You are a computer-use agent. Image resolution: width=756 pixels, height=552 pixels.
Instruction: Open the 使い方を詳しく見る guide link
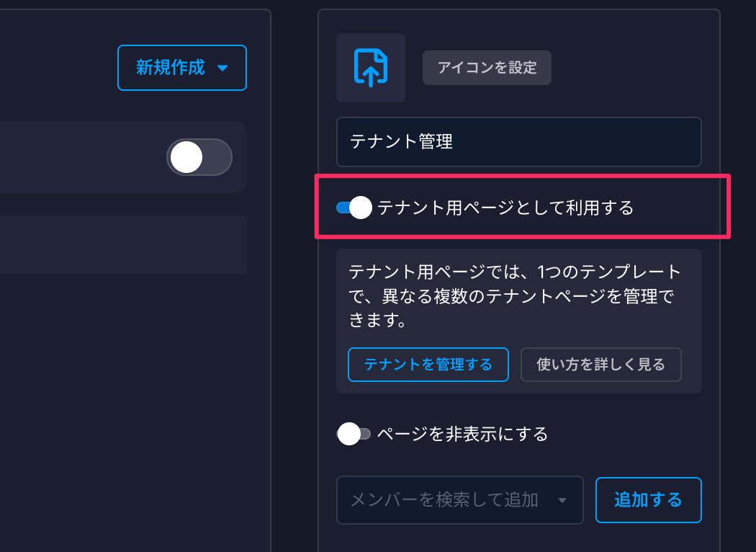pyautogui.click(x=600, y=365)
